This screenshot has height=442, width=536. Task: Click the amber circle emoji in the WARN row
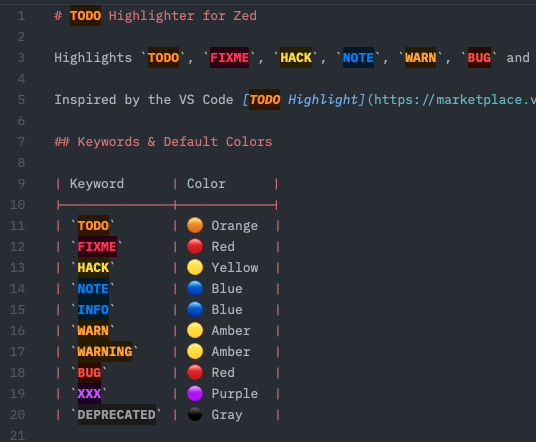(195, 331)
